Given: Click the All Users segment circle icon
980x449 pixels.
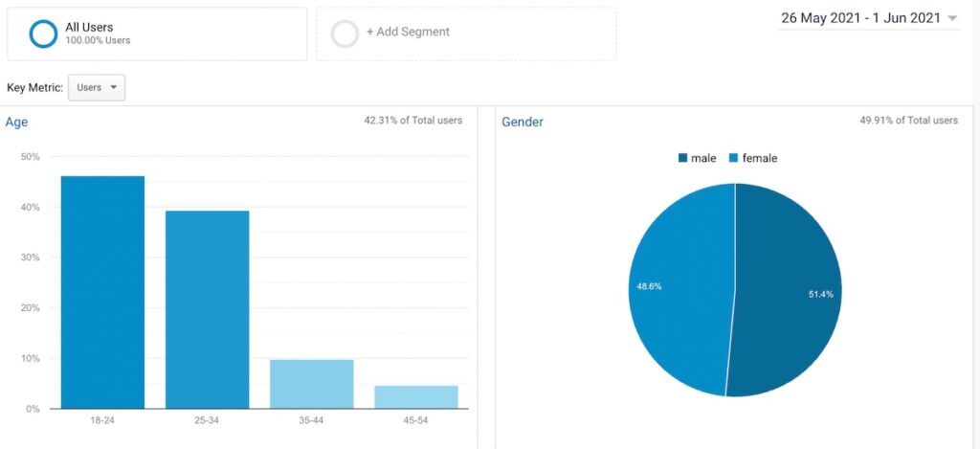Looking at the screenshot, I should (43, 34).
